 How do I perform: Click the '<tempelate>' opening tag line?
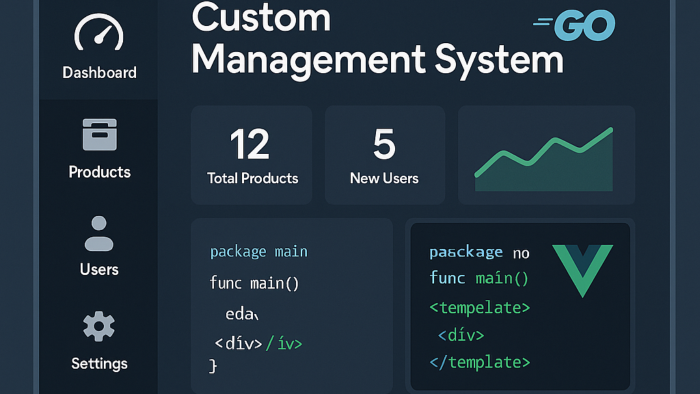pos(479,307)
